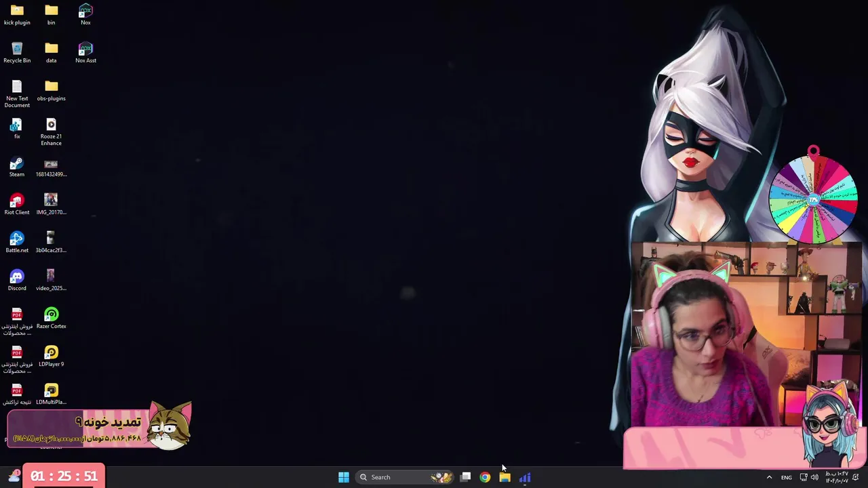Open the network status tray icon

pos(804,477)
